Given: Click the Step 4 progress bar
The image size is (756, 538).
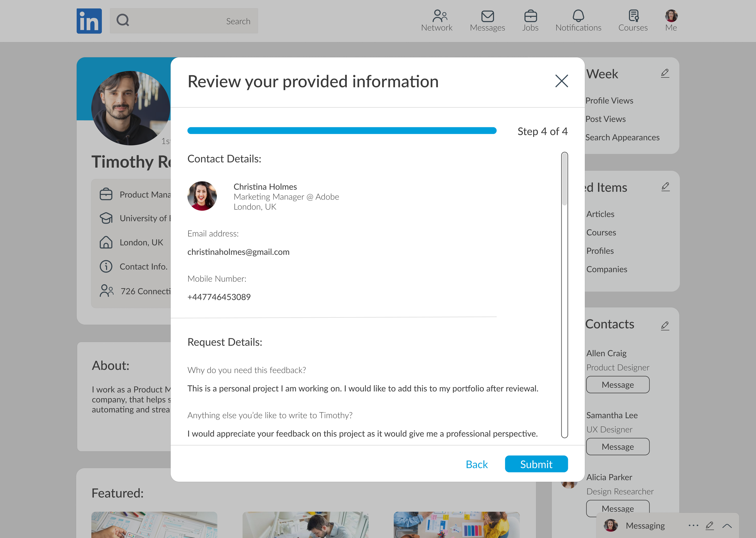Looking at the screenshot, I should [x=342, y=130].
